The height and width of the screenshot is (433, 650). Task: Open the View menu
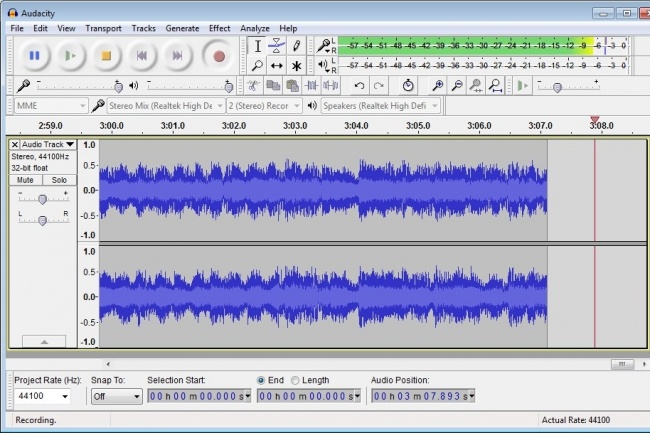coord(66,28)
